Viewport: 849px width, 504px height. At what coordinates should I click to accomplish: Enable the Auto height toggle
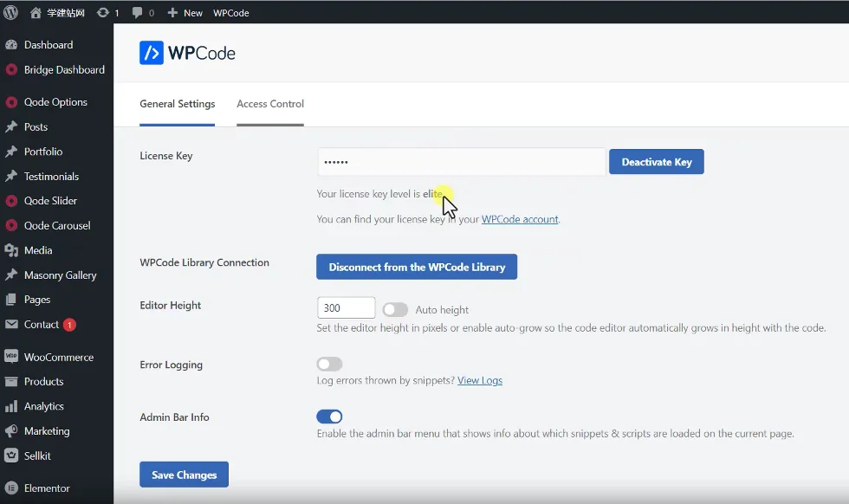click(x=395, y=309)
